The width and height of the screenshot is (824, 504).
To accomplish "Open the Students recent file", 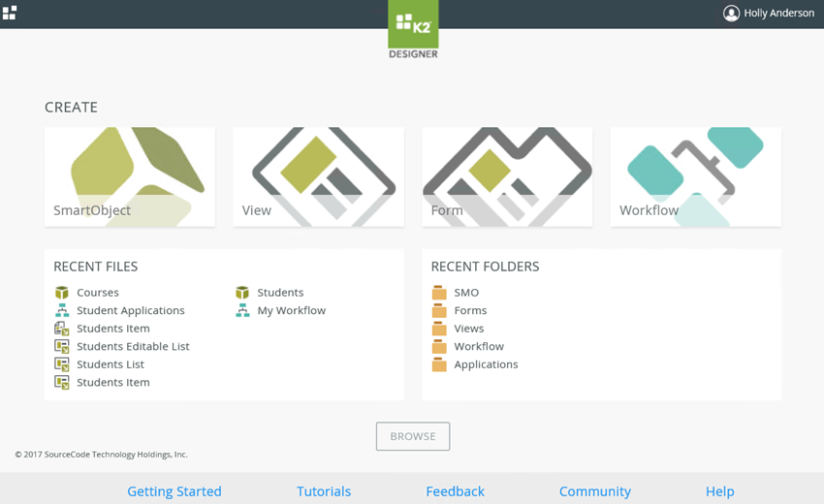I will pyautogui.click(x=280, y=292).
